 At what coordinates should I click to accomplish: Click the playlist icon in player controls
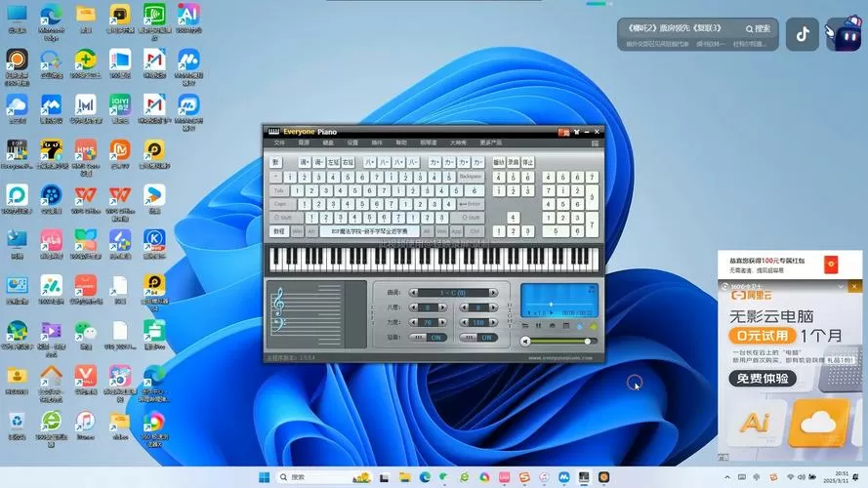pos(565,326)
